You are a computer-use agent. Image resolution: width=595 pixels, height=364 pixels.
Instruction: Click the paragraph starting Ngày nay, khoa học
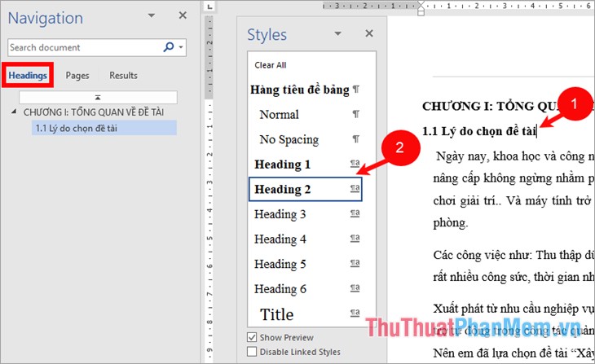tap(513, 189)
